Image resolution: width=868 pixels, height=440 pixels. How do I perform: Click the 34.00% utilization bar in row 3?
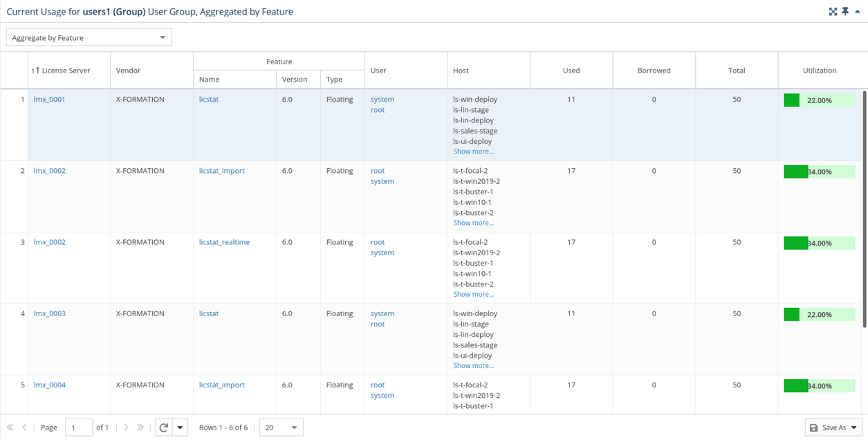(x=820, y=243)
